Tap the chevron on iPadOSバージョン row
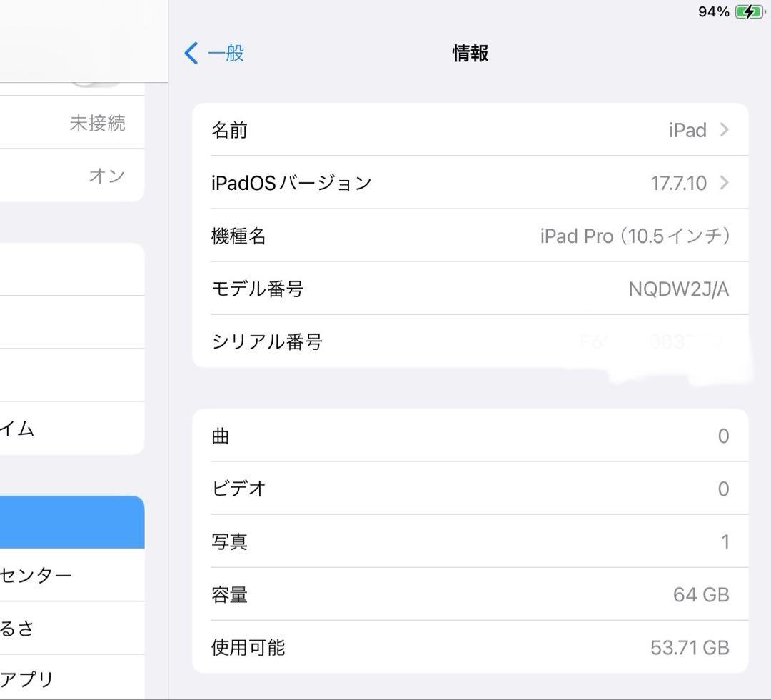 coord(724,183)
